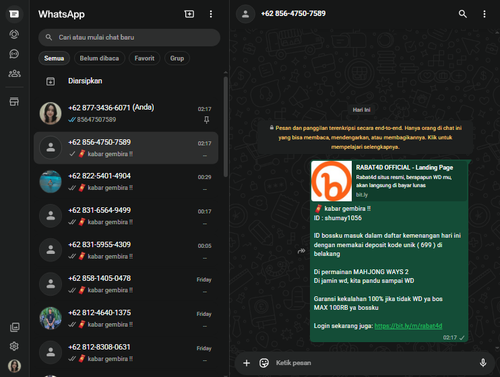
Task: Click default avatar of chat +62 831-6564-9499
Action: 50,216
